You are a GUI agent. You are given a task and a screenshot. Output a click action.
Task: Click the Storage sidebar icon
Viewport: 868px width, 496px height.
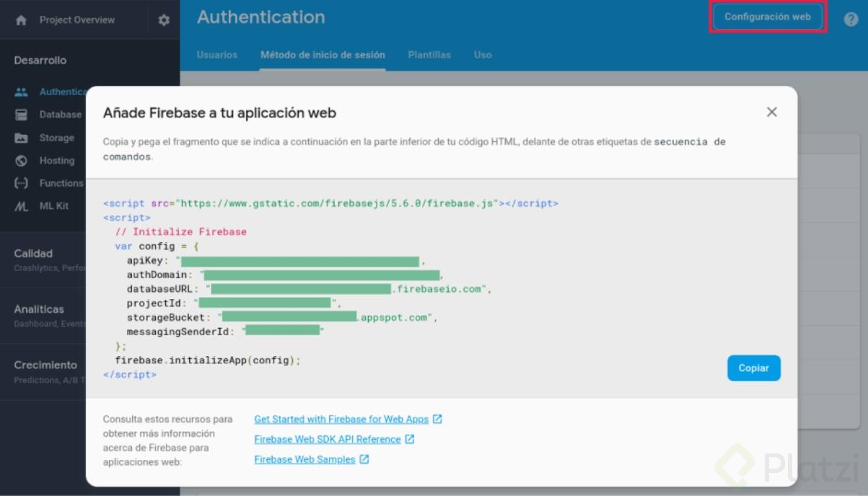click(21, 138)
